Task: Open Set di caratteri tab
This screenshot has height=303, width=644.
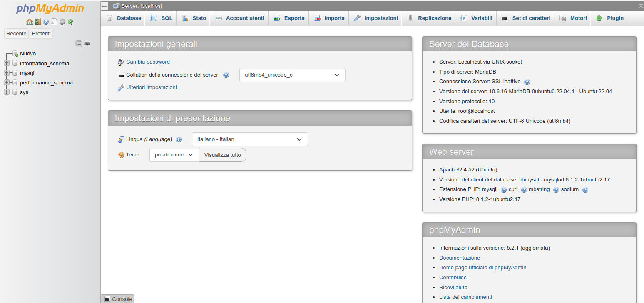Action: coord(526,18)
